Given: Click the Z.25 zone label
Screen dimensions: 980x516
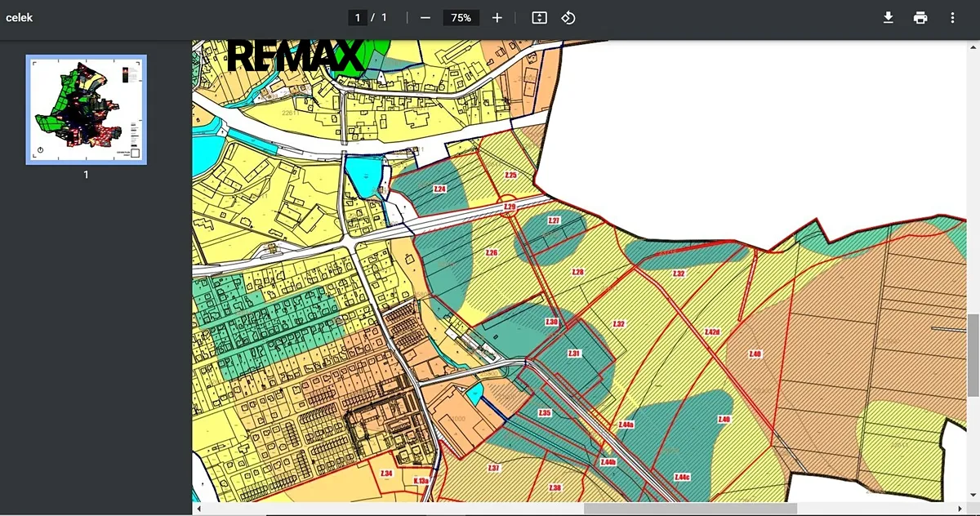Looking at the screenshot, I should point(510,176).
